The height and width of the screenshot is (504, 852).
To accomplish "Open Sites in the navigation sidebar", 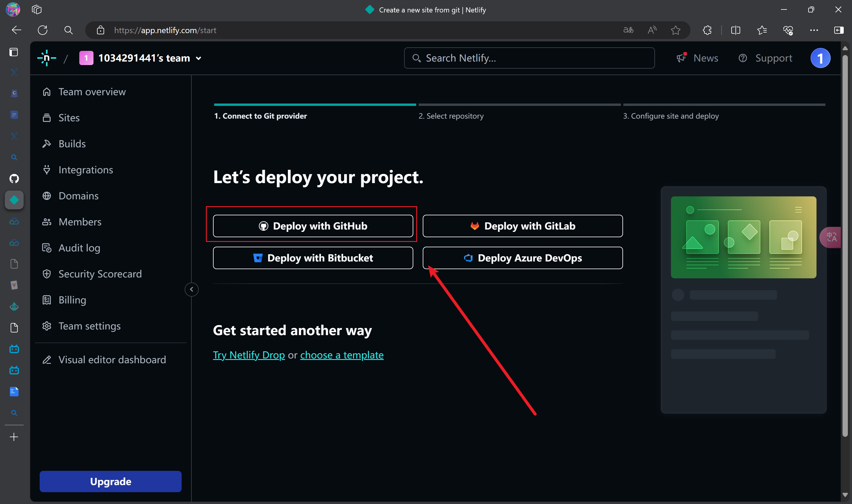I will pyautogui.click(x=69, y=118).
